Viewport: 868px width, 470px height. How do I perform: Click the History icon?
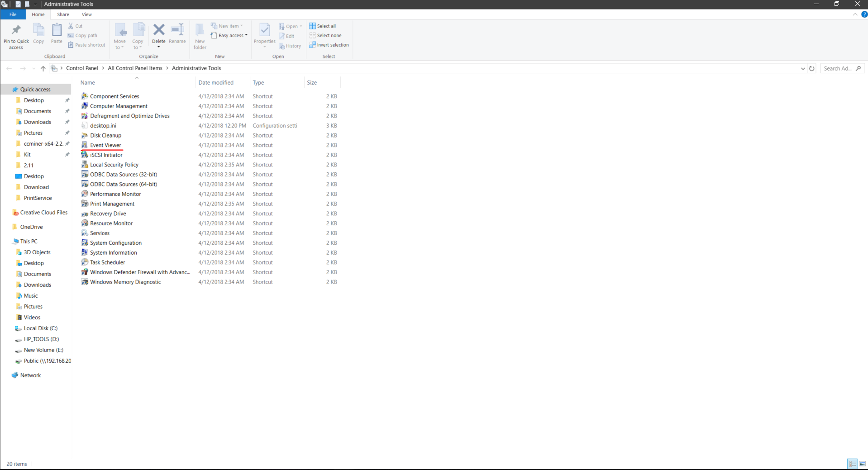281,46
